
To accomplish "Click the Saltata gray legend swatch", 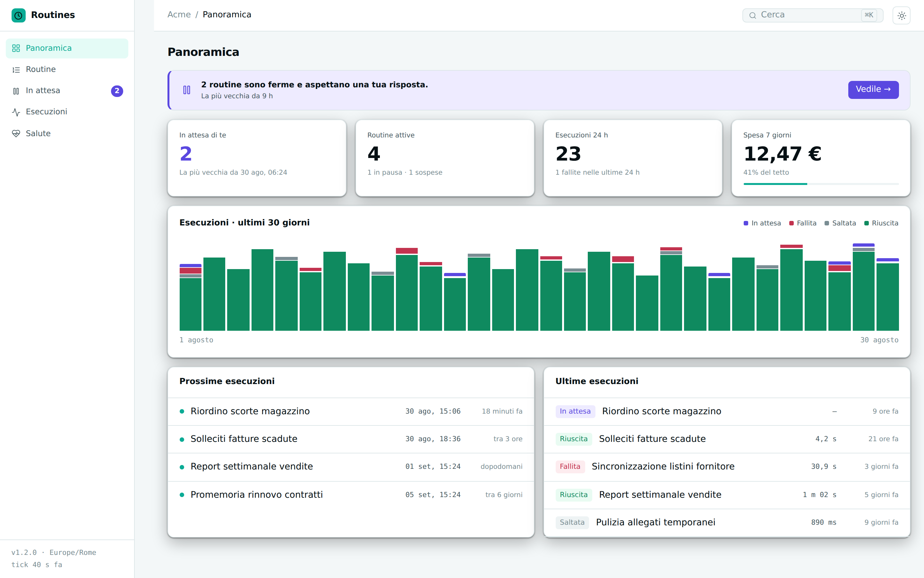I will coord(827,223).
